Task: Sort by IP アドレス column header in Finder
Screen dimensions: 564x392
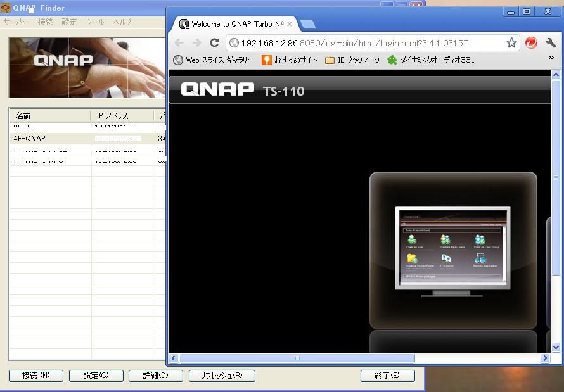Action: [x=122, y=116]
